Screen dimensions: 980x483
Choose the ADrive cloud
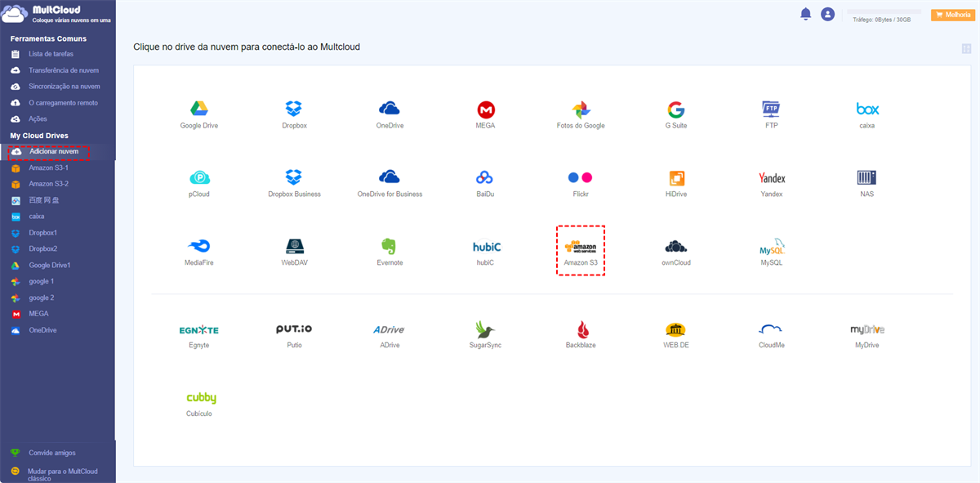(x=390, y=335)
